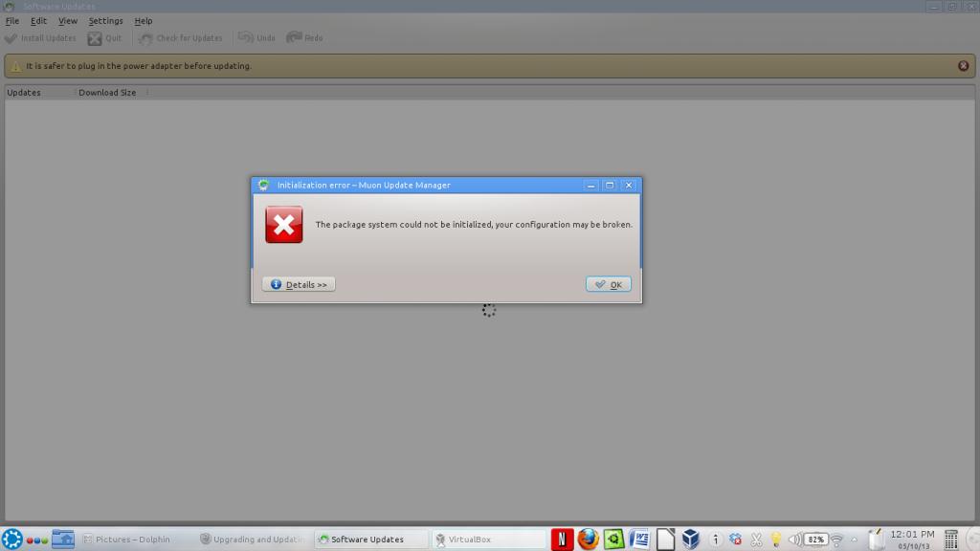Dismiss the power adapter warning banner
Image resolution: width=980 pixels, height=551 pixels.
(963, 66)
